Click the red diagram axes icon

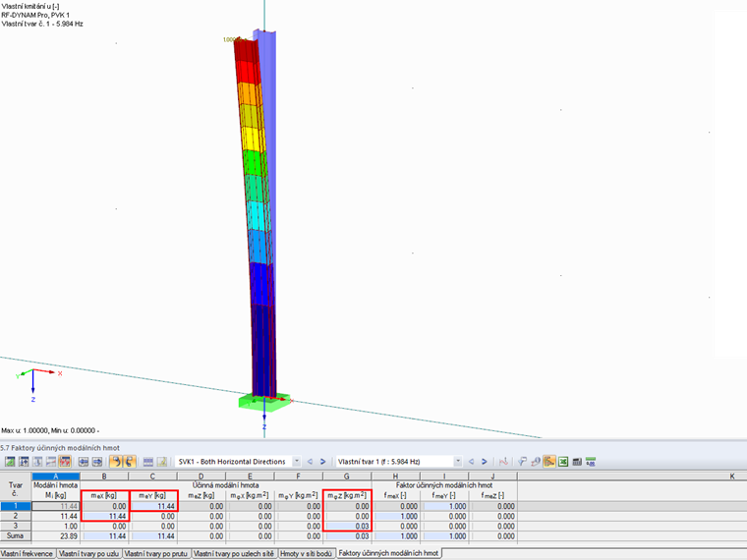click(503, 462)
